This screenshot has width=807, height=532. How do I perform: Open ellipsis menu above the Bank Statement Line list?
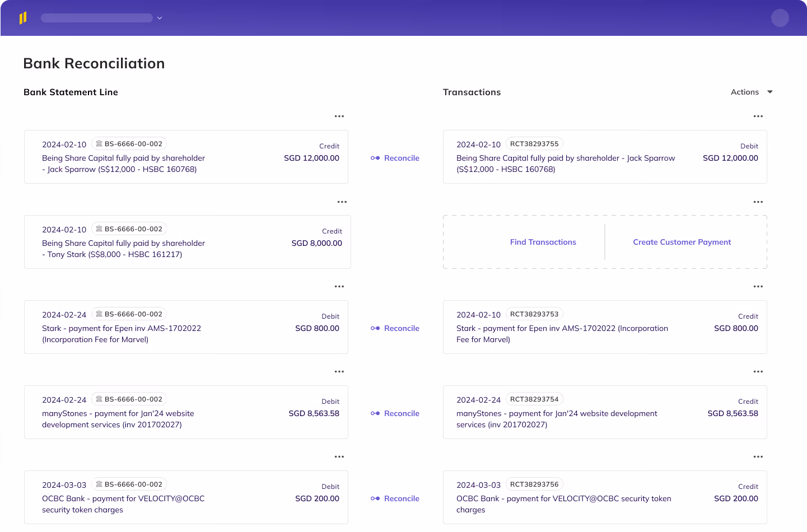coord(340,116)
